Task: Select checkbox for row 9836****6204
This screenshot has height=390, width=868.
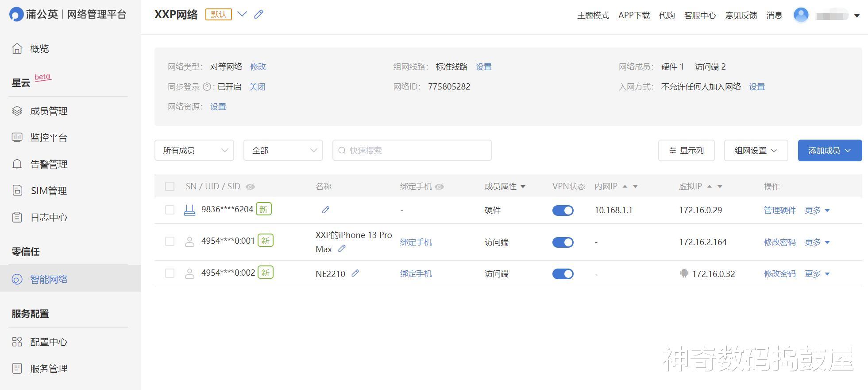Action: (170, 210)
